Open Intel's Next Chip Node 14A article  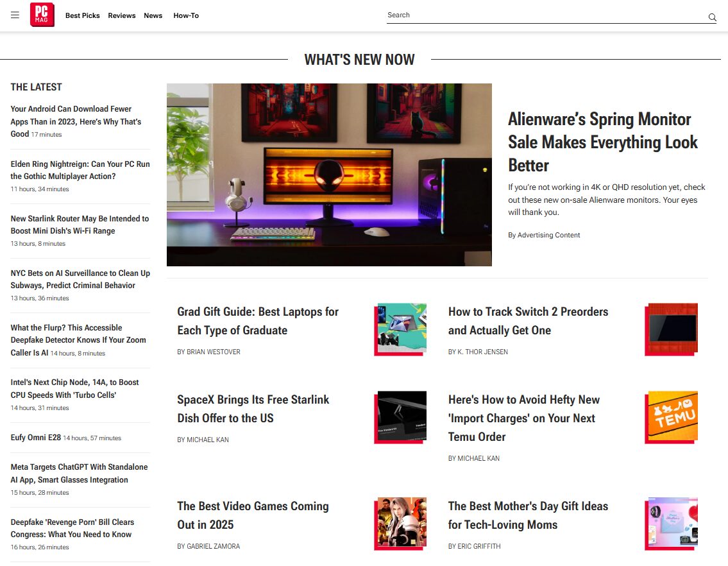point(75,388)
